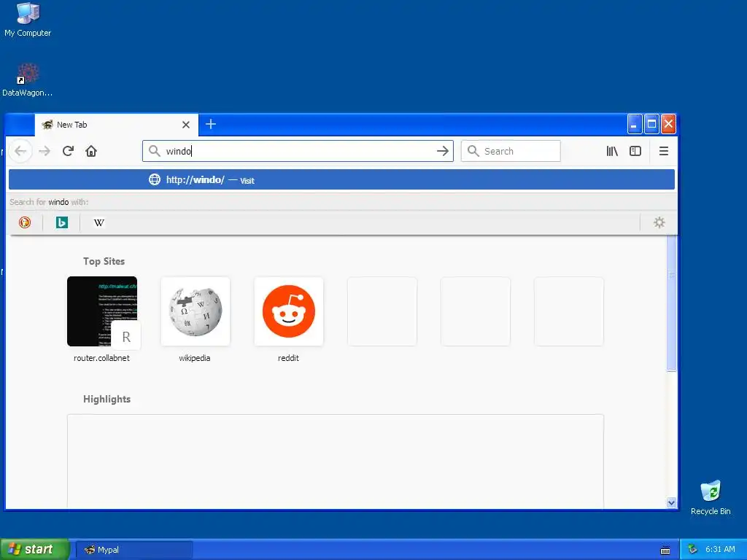Maximize the Mypal browser window
This screenshot has height=560, width=747.
(x=651, y=124)
